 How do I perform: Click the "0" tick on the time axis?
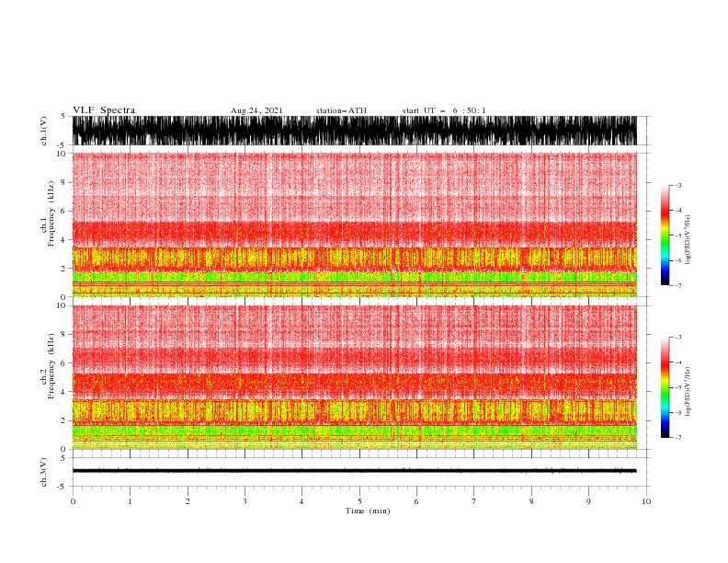tap(73, 501)
